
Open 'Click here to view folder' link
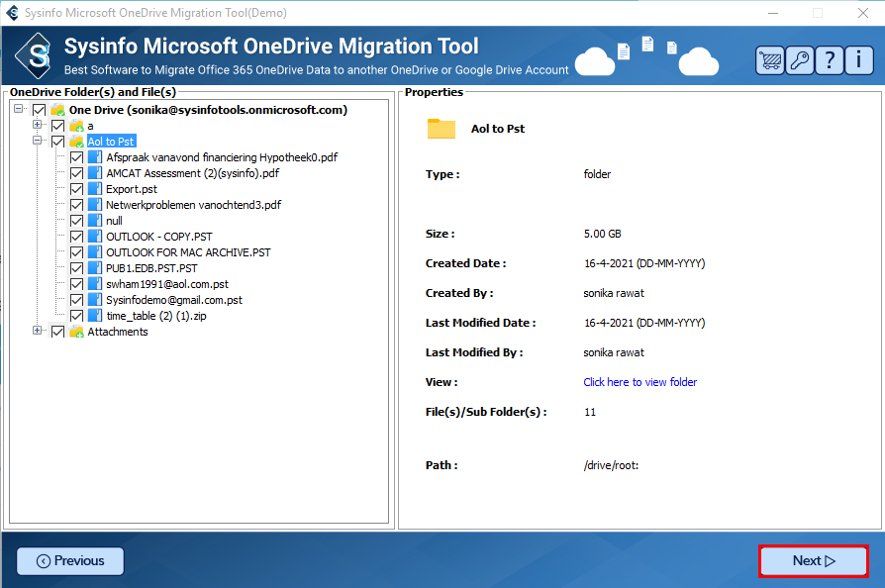[639, 382]
